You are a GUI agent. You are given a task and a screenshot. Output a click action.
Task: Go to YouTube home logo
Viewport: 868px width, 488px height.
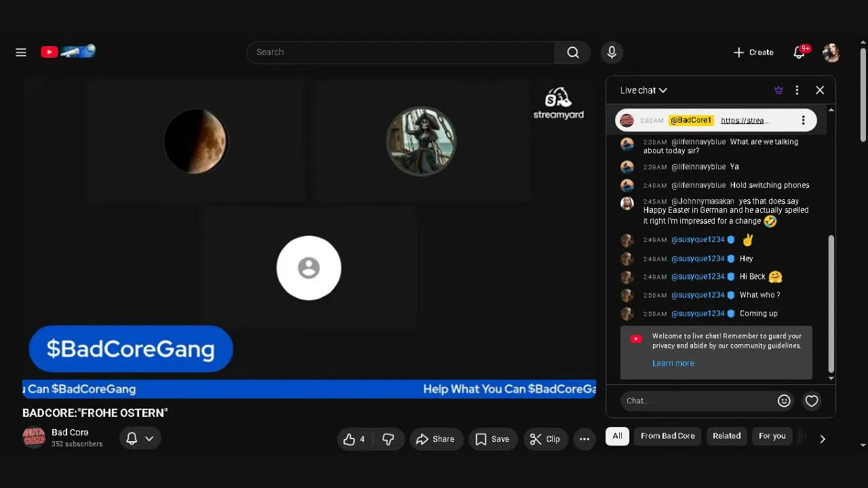[68, 52]
